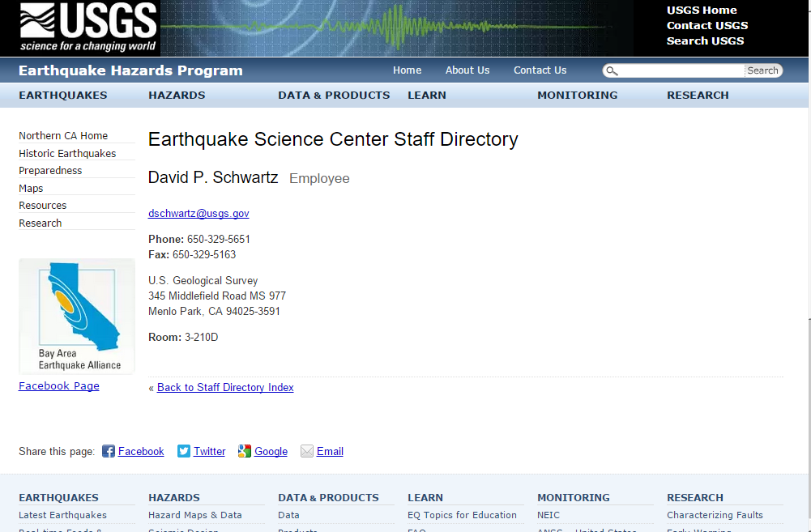
Task: Share page via Email text link
Action: click(330, 451)
